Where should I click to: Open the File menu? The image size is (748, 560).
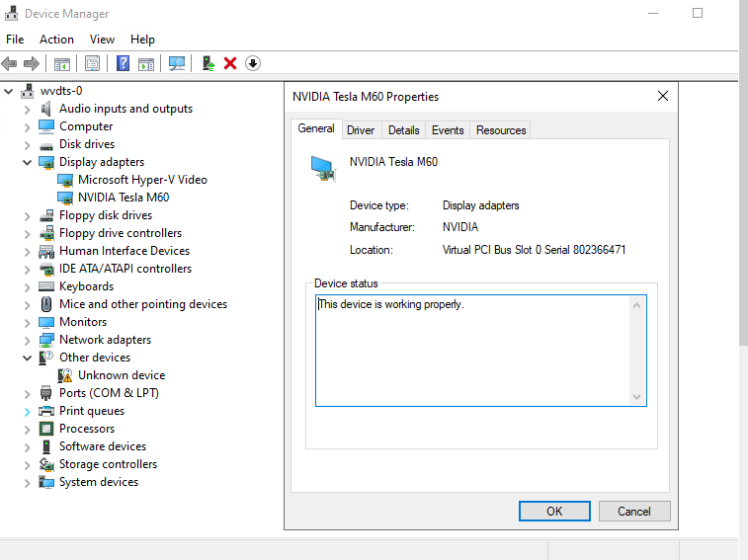click(15, 40)
